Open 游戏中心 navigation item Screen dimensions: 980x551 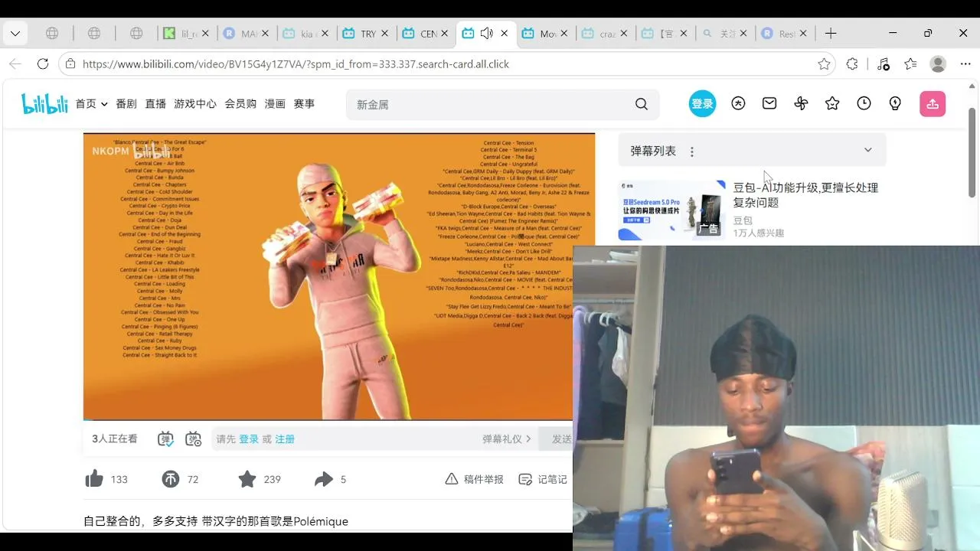(195, 104)
